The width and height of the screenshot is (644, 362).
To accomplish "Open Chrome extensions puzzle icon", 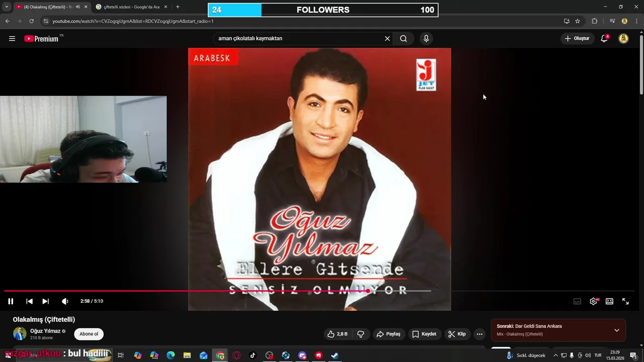I will point(594,21).
